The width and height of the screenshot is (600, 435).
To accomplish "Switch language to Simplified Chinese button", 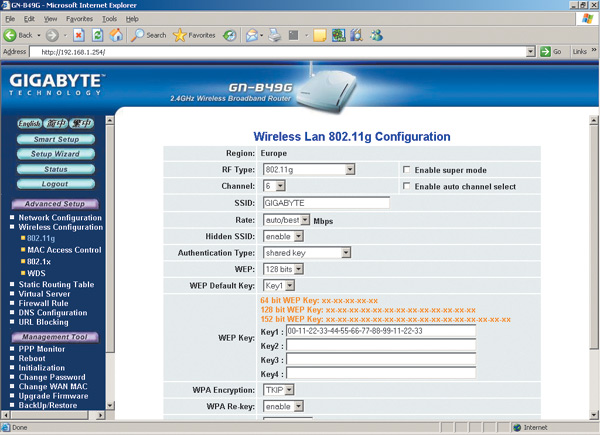I will [x=55, y=123].
